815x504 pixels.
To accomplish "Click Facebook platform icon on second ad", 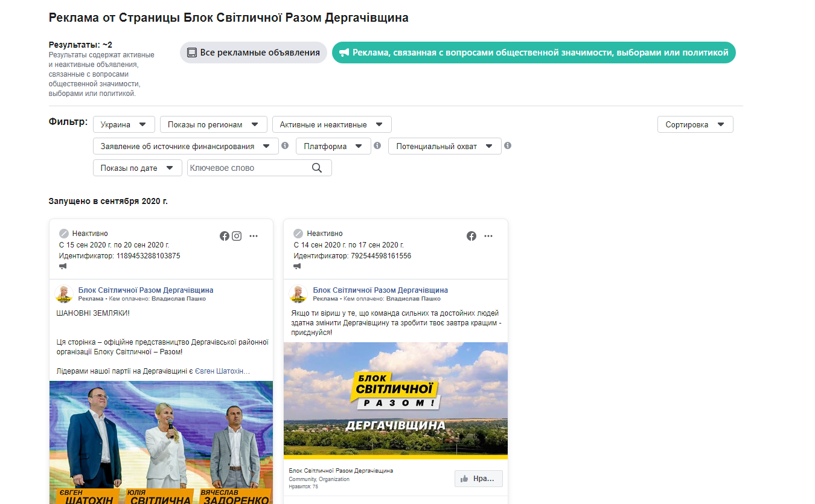I will point(471,236).
